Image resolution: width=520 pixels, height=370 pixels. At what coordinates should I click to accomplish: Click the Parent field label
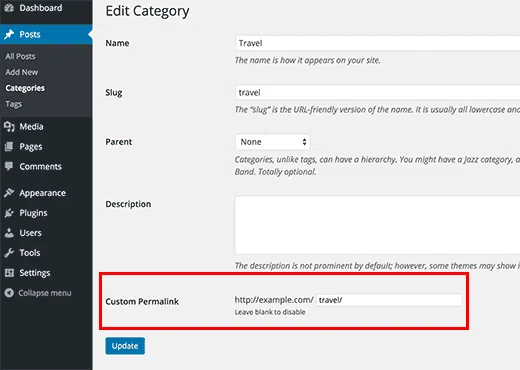[119, 142]
